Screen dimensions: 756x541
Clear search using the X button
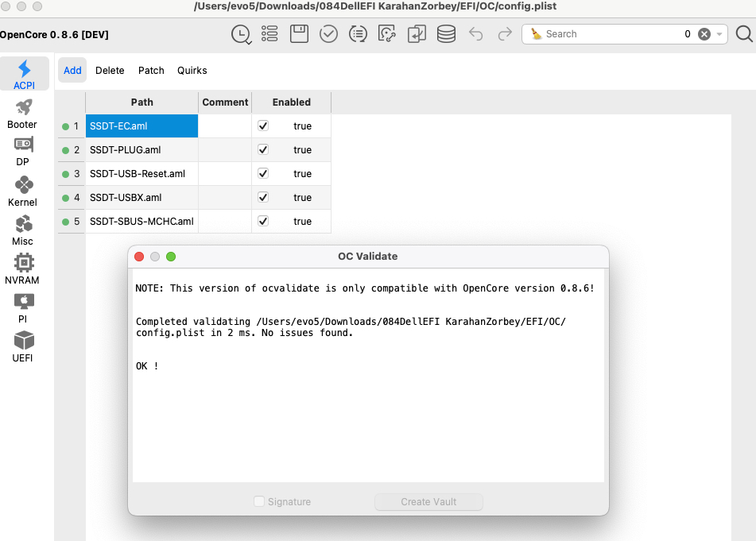[x=704, y=34]
